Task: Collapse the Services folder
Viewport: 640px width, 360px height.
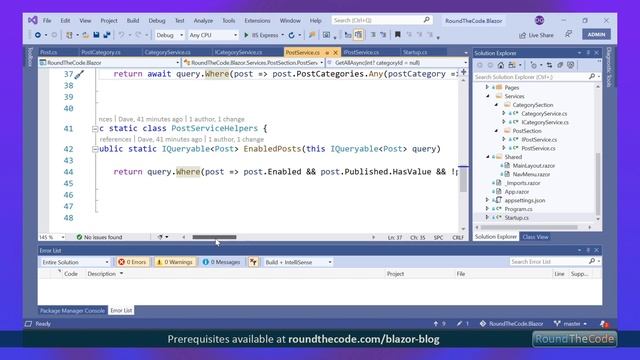Action: pyautogui.click(x=488, y=96)
